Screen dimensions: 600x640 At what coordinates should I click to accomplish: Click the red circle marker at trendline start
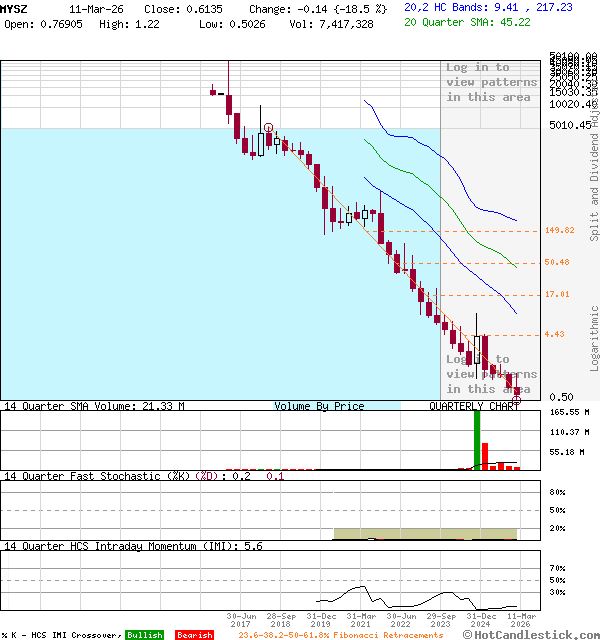pos(268,128)
